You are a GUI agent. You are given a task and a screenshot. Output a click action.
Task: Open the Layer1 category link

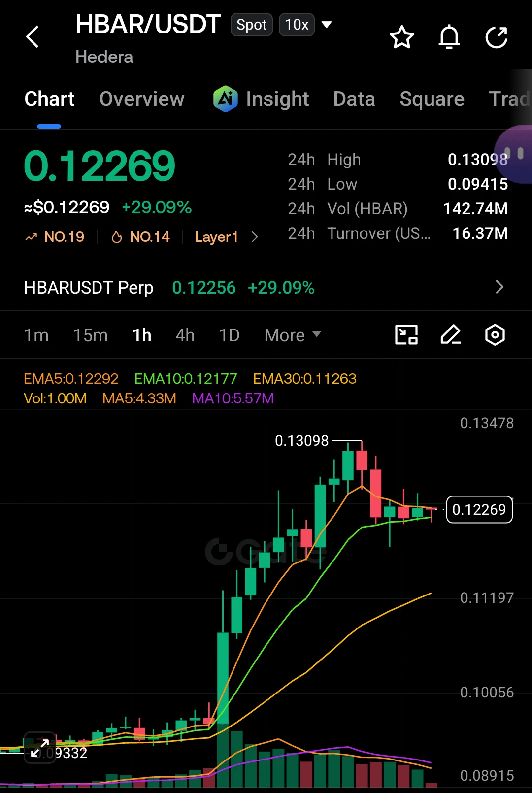216,237
